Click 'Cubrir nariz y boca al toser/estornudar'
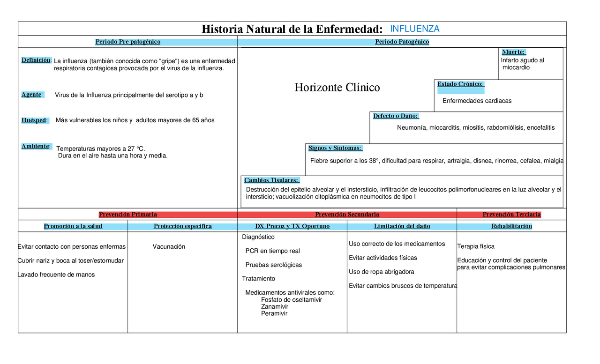The width and height of the screenshot is (600, 364). pos(71,261)
